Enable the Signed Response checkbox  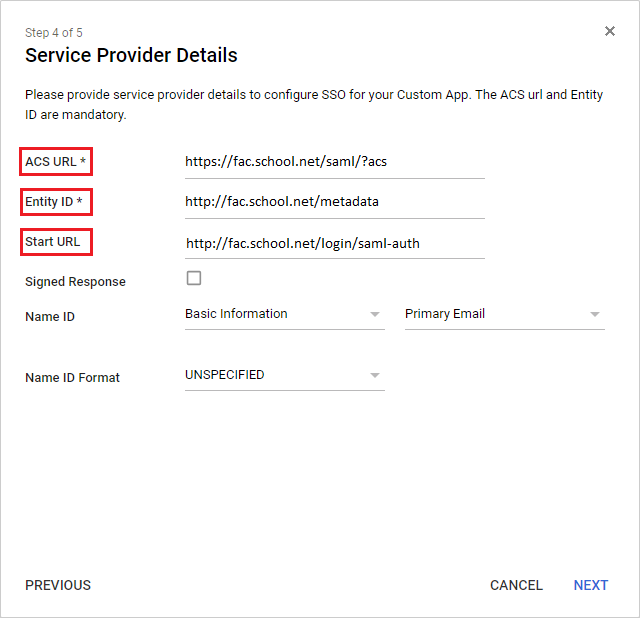194,278
